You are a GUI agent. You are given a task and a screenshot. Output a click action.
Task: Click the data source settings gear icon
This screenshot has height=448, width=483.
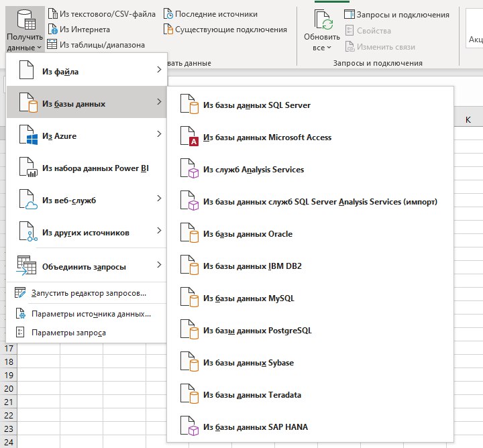[x=20, y=313]
